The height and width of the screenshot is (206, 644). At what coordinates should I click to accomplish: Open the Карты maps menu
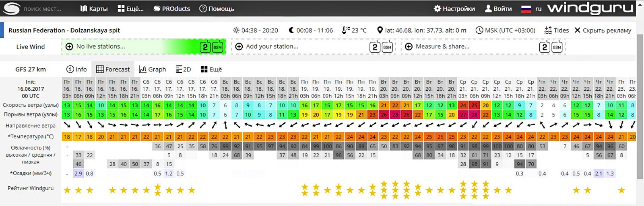coord(94,9)
